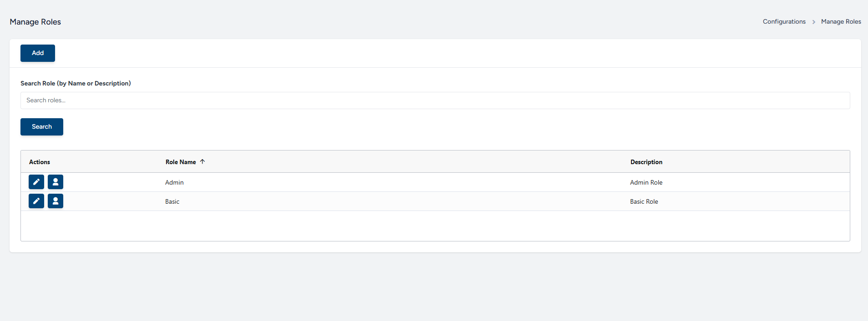Click the Manage Roles page title
The image size is (868, 321).
pyautogui.click(x=35, y=22)
